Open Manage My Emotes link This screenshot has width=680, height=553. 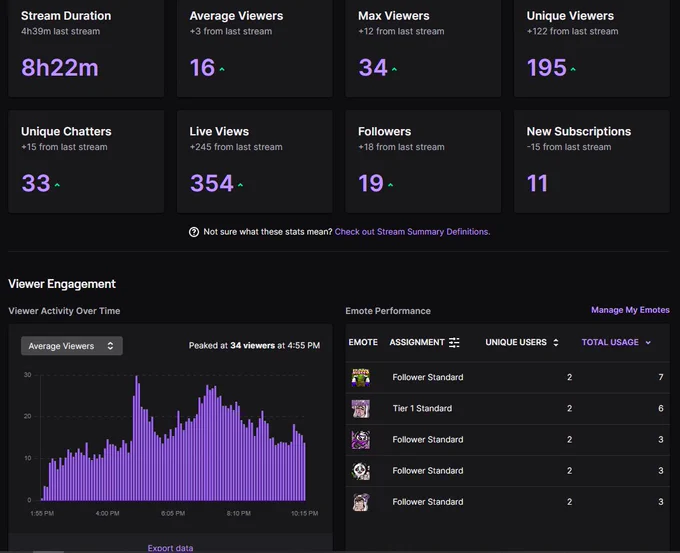pos(630,310)
